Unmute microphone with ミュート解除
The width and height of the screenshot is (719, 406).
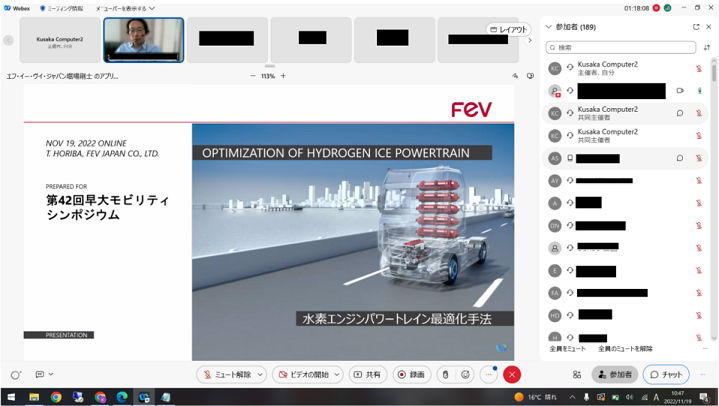click(x=228, y=375)
